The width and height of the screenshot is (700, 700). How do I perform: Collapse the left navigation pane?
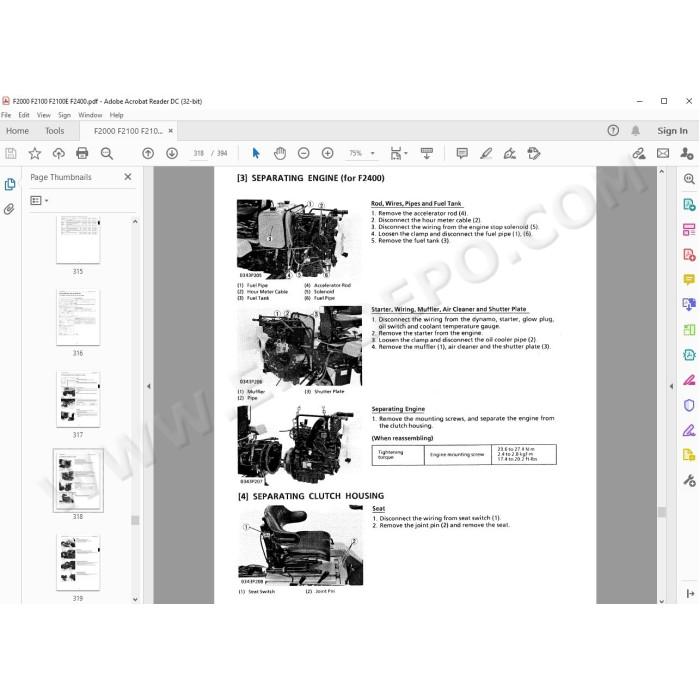click(x=149, y=386)
